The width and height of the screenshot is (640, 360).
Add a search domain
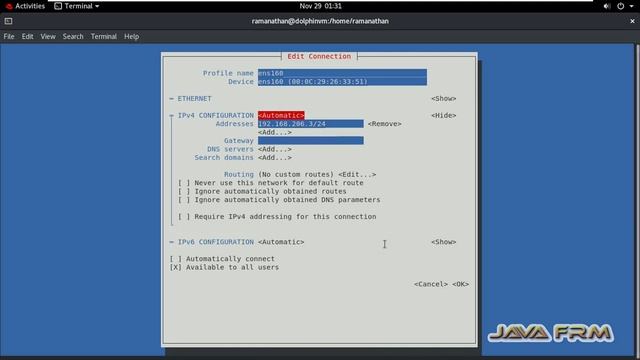pos(275,158)
